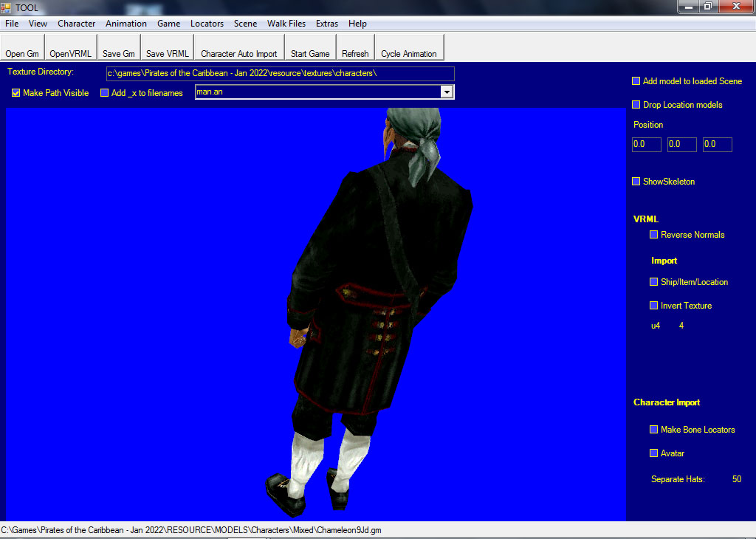The height and width of the screenshot is (539, 756).
Task: Open the Walk Files menu
Action: (x=286, y=24)
